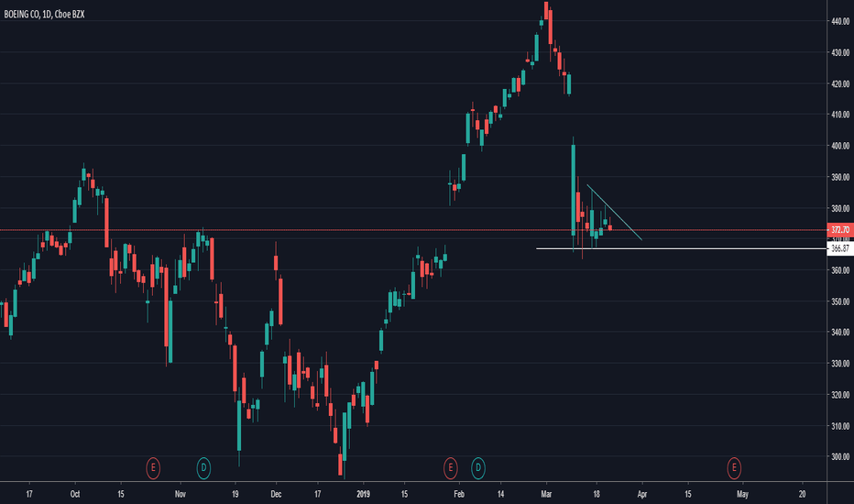The image size is (854, 504).
Task: Click the 330.00 price axis label
Action: (x=840, y=364)
